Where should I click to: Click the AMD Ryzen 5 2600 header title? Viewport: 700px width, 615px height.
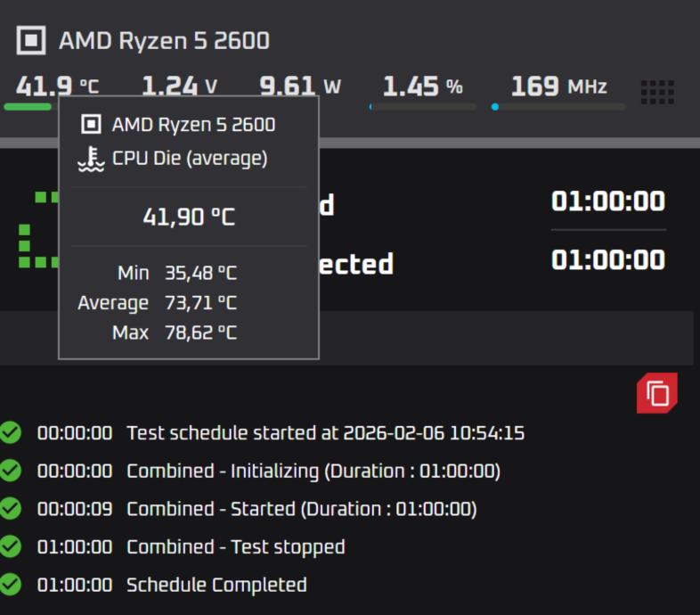click(164, 41)
